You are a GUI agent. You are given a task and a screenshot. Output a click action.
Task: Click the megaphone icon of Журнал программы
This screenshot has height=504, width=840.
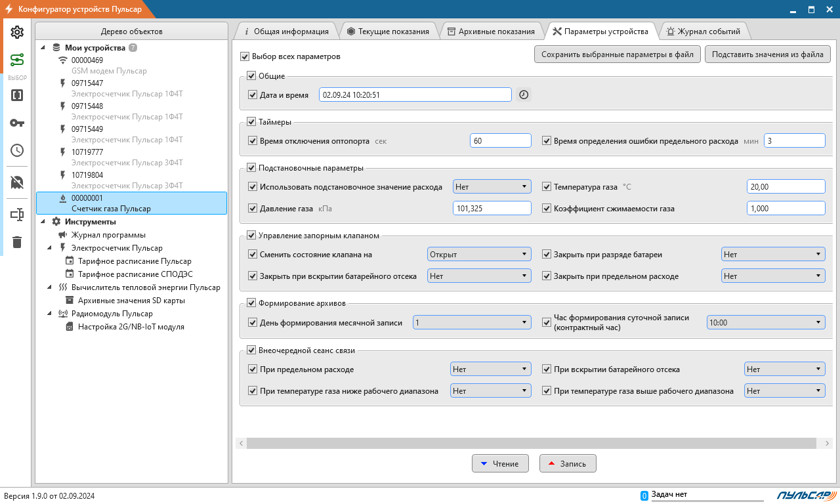pyautogui.click(x=63, y=234)
